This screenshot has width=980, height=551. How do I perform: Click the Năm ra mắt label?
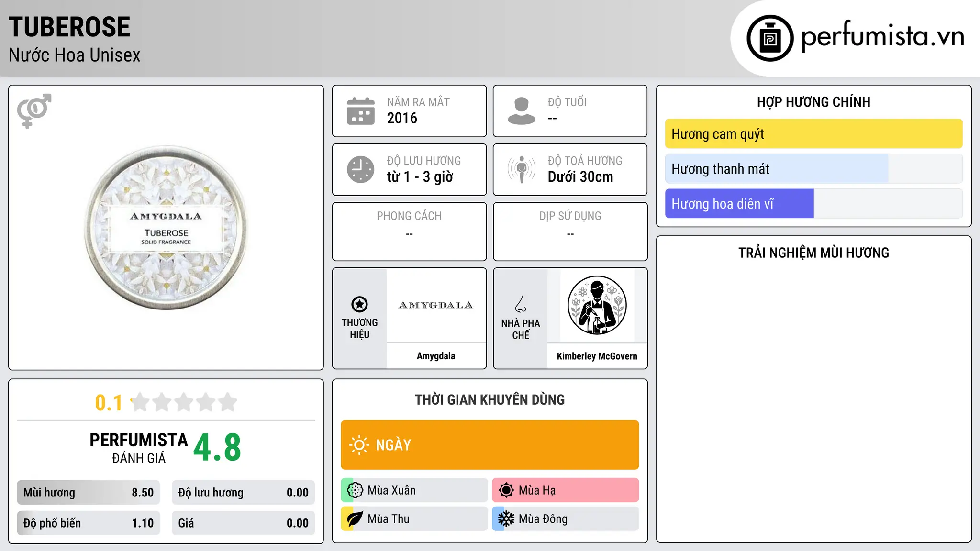point(418,102)
